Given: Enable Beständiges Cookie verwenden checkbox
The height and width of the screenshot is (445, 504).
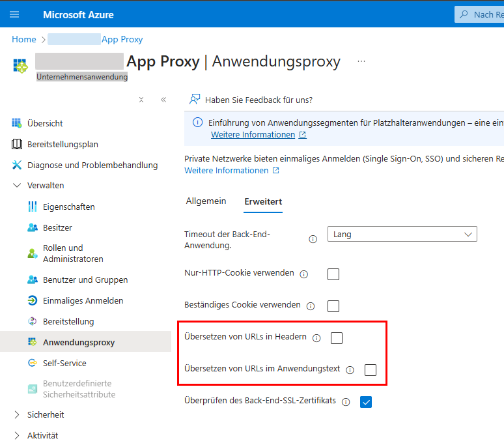Looking at the screenshot, I should pyautogui.click(x=333, y=306).
